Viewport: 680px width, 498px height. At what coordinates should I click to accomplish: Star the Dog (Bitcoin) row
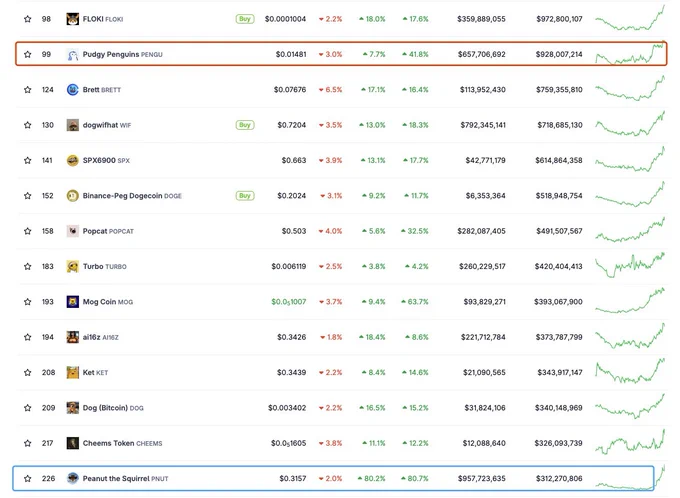(28, 408)
